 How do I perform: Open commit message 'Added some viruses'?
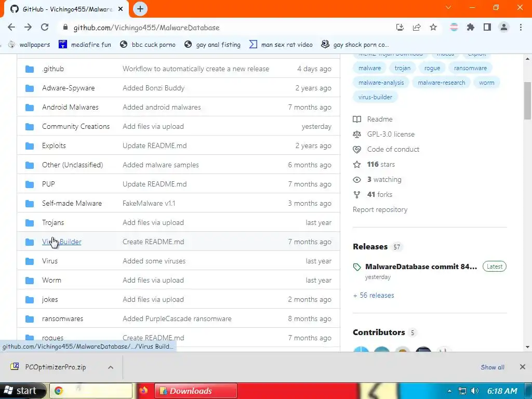[154, 261]
